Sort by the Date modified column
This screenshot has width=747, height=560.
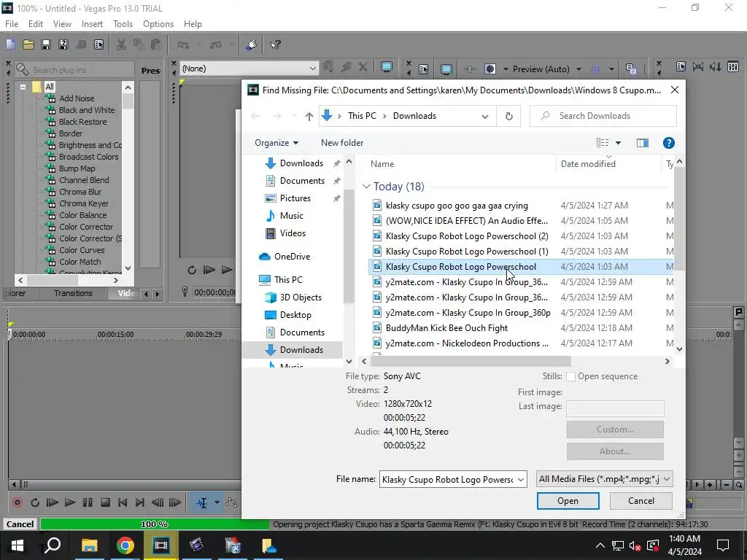[x=608, y=164]
